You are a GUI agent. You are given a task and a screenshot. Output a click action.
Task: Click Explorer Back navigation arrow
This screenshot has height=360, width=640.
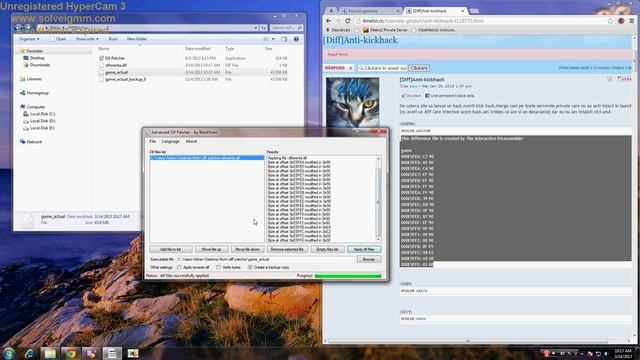(x=19, y=28)
